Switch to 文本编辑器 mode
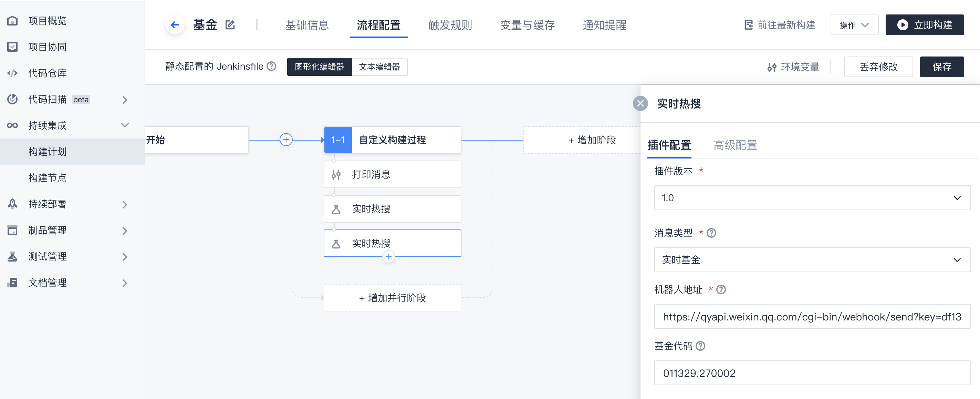The width and height of the screenshot is (980, 399). (x=379, y=66)
